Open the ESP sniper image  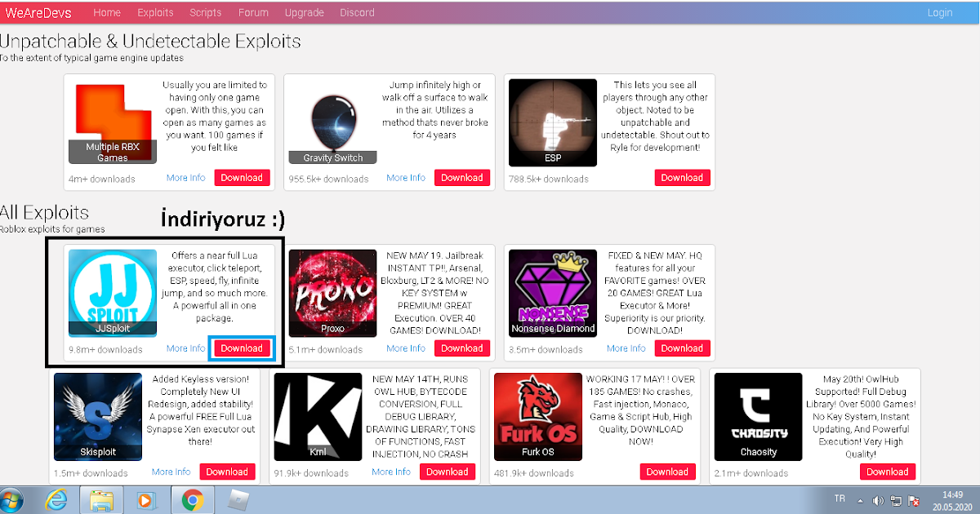[553, 122]
